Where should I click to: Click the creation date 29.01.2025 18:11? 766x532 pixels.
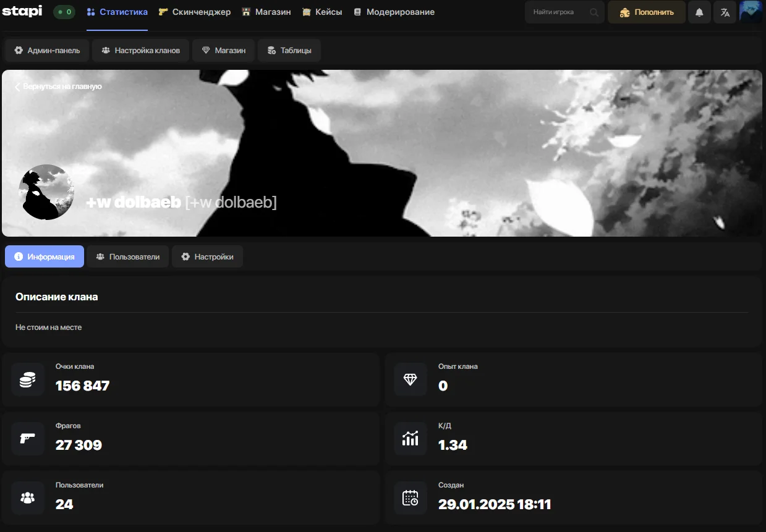(x=495, y=505)
